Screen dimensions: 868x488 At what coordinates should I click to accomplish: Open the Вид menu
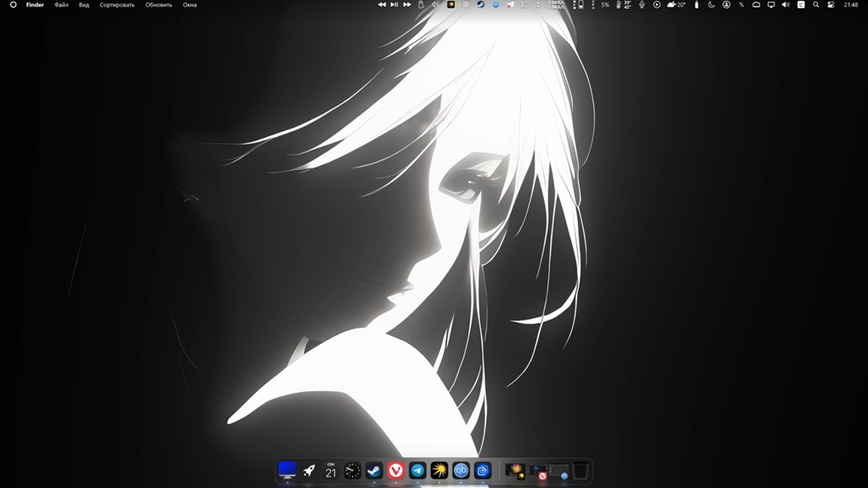[x=84, y=4]
